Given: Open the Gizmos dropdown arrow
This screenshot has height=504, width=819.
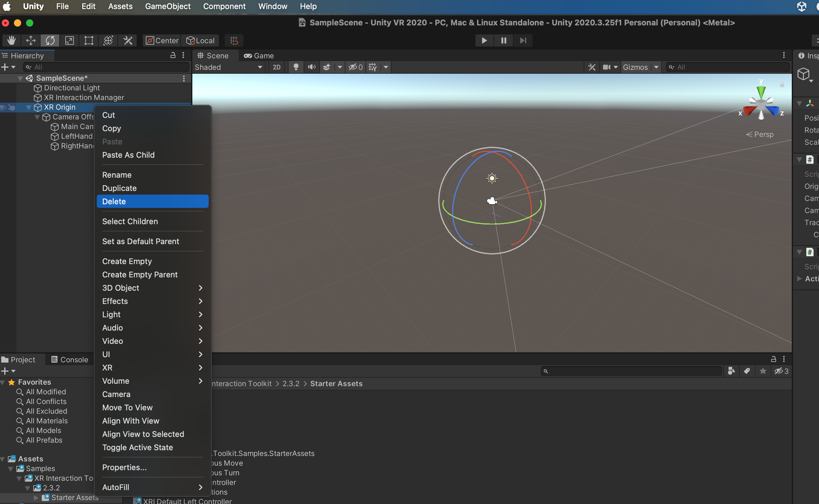Looking at the screenshot, I should (x=656, y=67).
